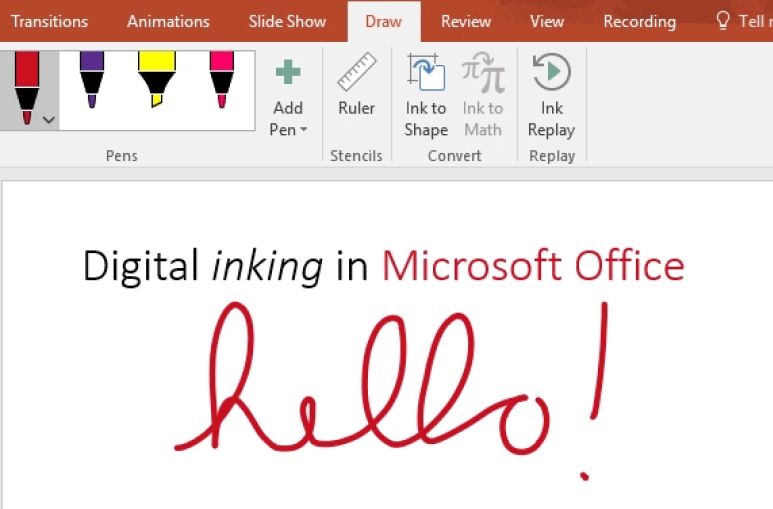Switch to the Slide Show tab
This screenshot has width=773, height=509.
tap(287, 22)
